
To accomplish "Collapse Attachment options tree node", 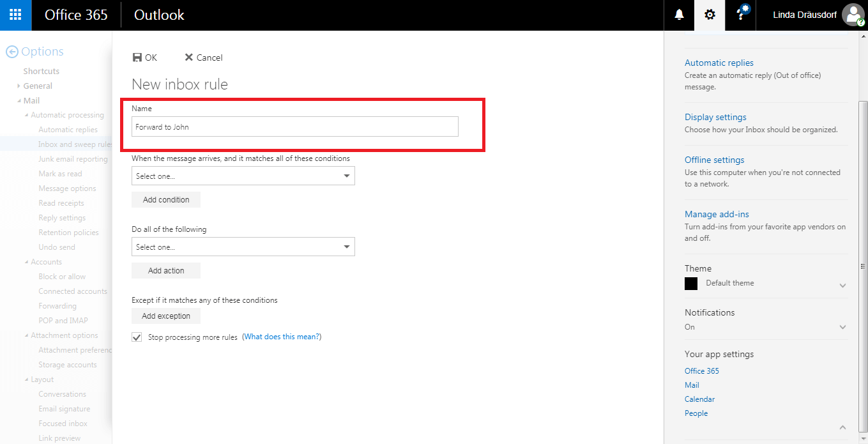I will [26, 336].
